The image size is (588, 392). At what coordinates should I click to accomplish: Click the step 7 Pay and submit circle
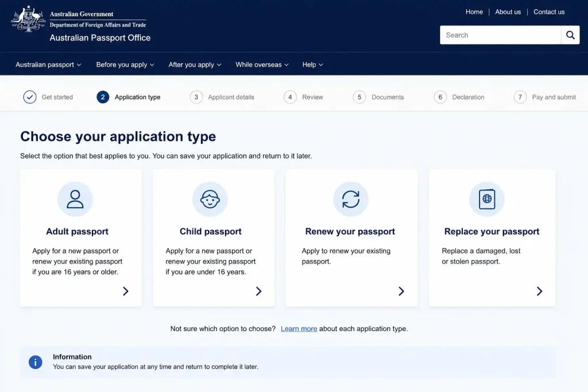point(520,97)
